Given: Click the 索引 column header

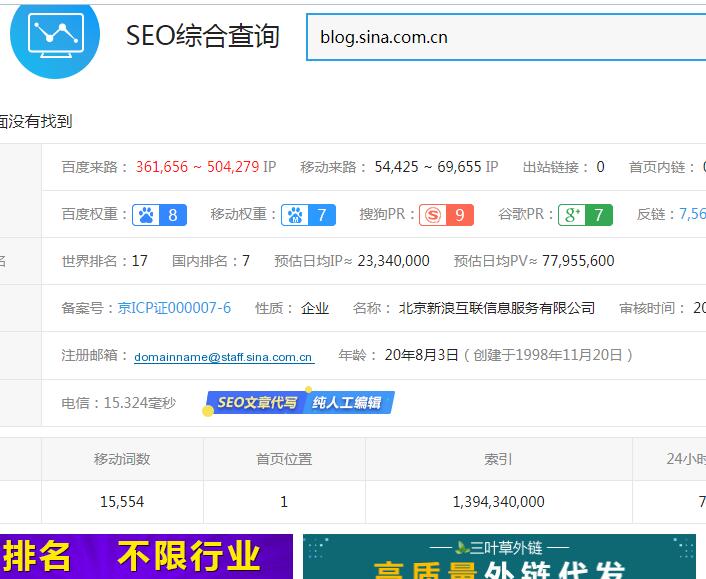Looking at the screenshot, I should pyautogui.click(x=498, y=459).
